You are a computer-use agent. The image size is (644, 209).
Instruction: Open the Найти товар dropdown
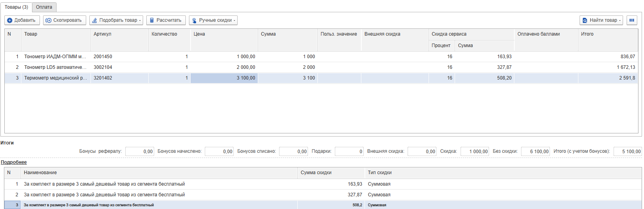click(x=601, y=20)
